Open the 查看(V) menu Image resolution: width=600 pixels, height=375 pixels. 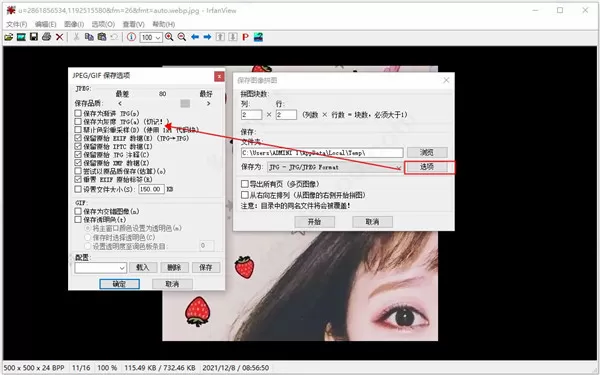click(134, 24)
